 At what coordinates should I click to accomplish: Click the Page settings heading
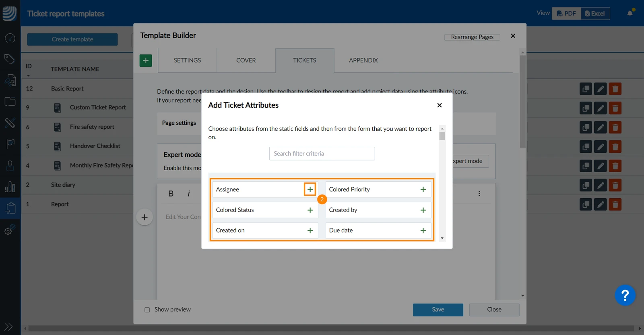coord(179,123)
